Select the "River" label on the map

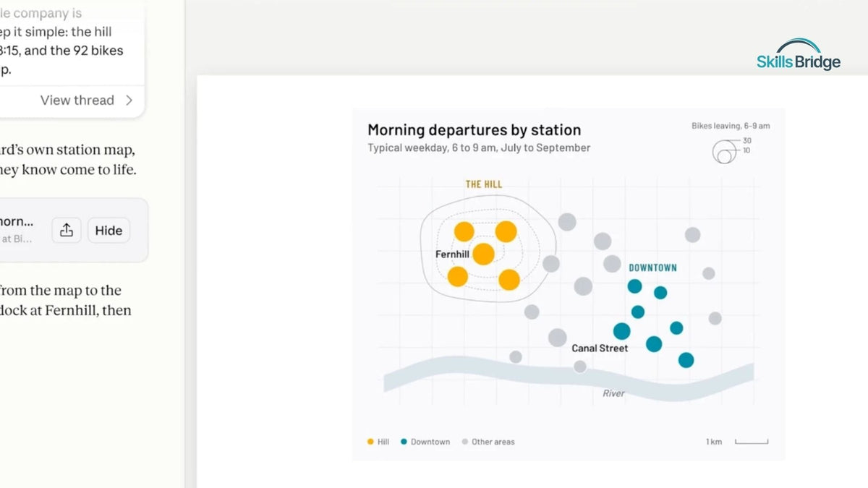pos(613,393)
